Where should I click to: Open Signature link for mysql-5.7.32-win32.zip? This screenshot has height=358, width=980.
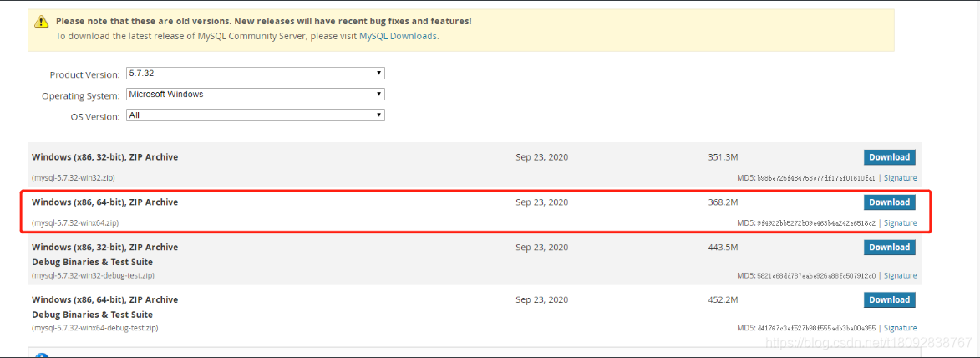pos(900,178)
